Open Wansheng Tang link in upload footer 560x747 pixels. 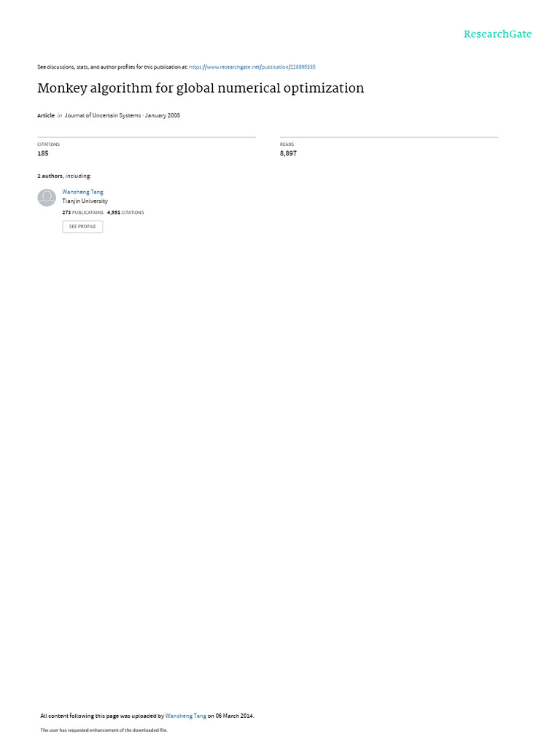coord(186,716)
